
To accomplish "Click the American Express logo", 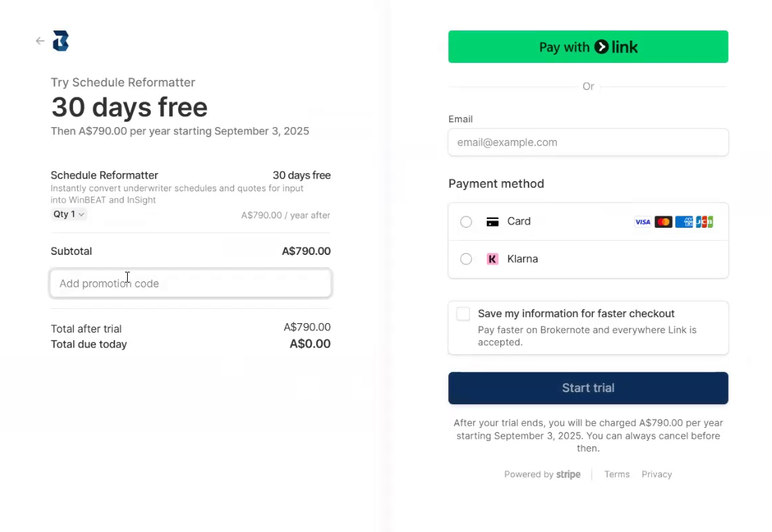I will coord(684,222).
